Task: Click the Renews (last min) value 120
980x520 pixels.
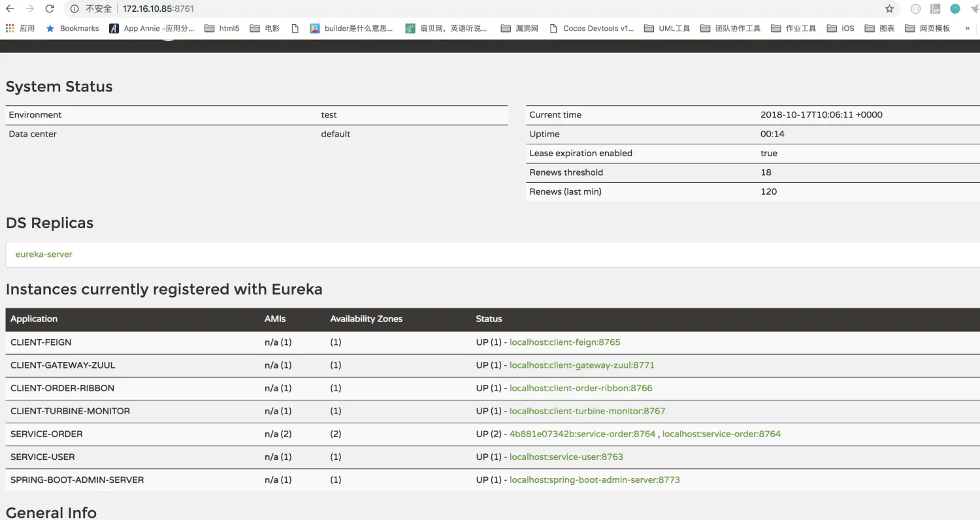Action: click(x=769, y=191)
